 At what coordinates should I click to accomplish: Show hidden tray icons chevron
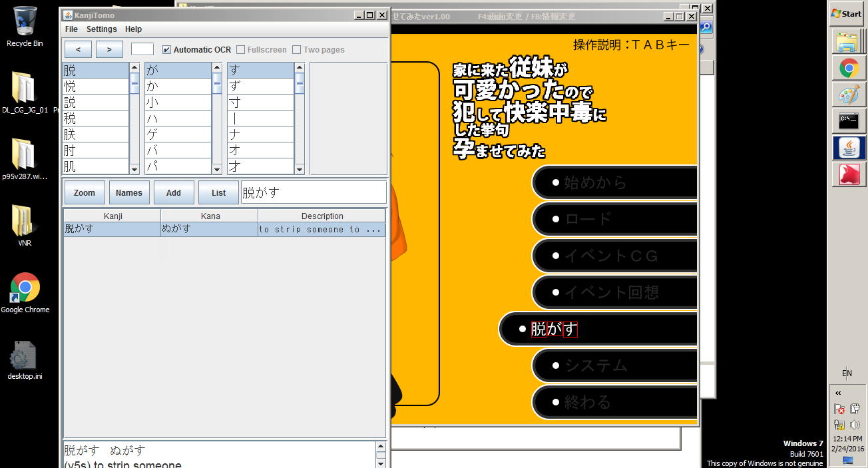838,393
